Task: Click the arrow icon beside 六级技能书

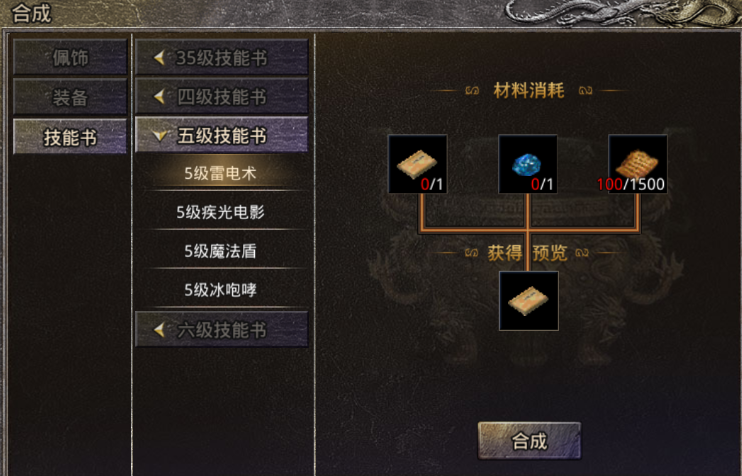Action: coord(159,329)
